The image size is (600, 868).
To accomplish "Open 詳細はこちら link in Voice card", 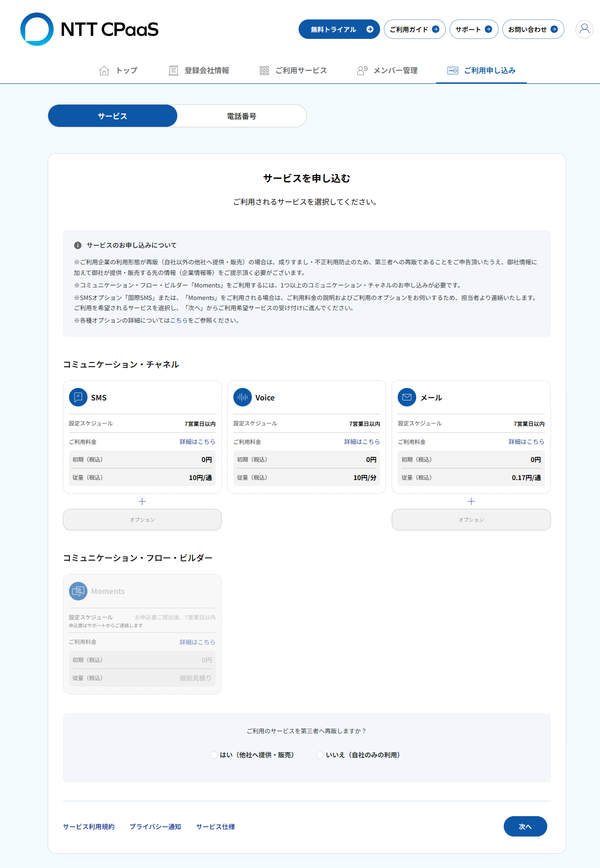I will tap(362, 442).
